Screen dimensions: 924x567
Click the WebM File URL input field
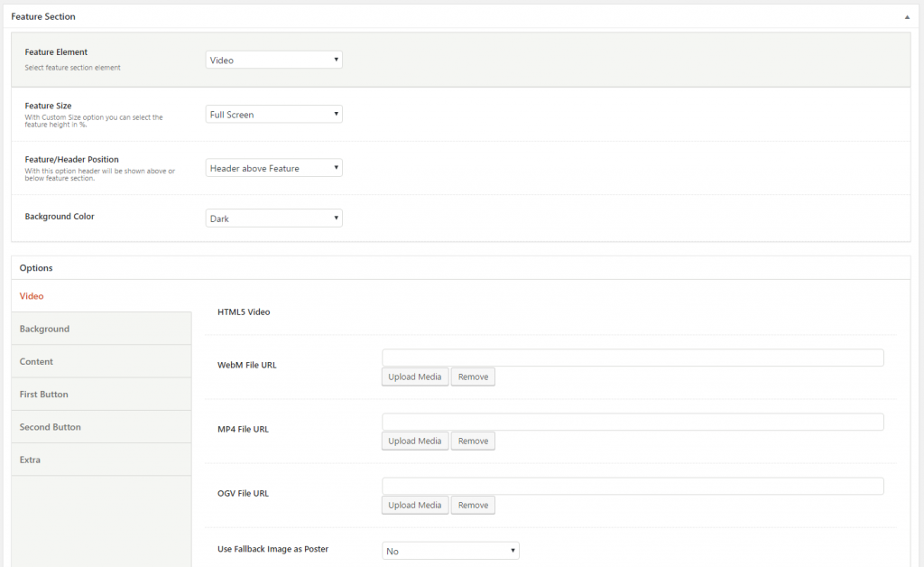[x=633, y=358]
